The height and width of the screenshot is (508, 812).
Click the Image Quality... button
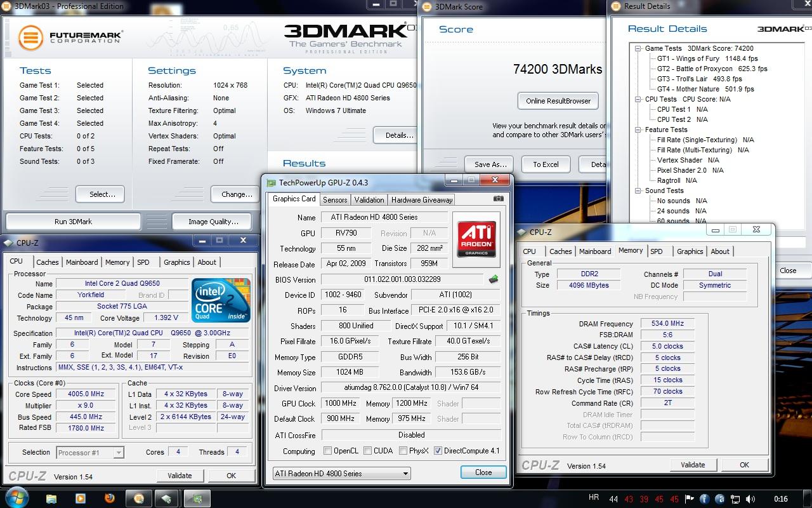213,222
